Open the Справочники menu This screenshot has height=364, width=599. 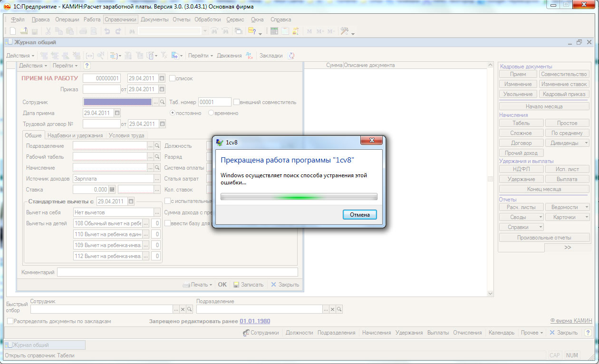pos(121,19)
